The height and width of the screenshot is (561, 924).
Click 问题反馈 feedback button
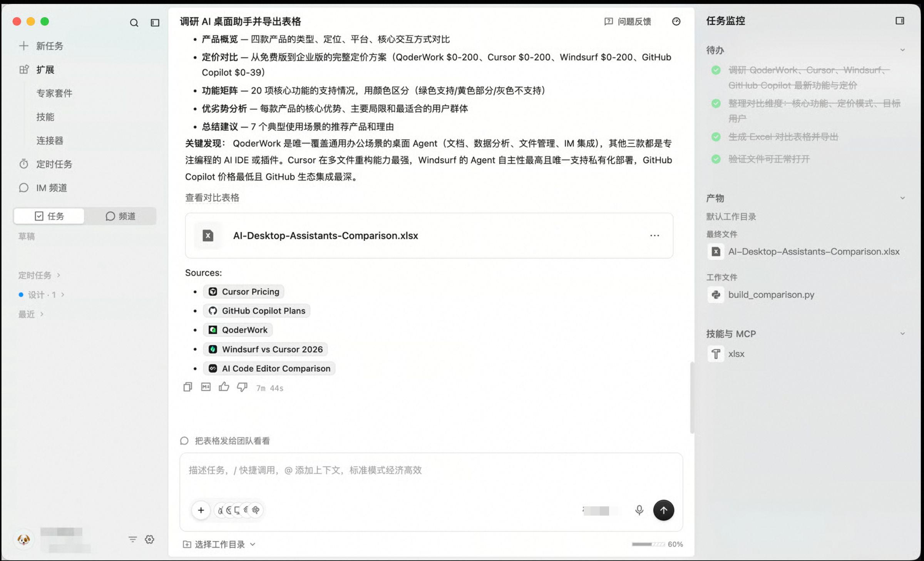point(628,22)
